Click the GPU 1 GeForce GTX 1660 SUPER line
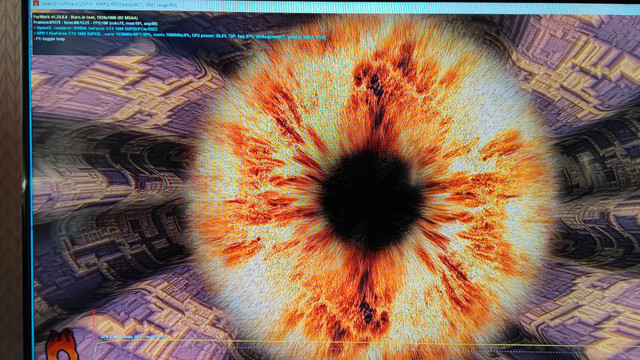The image size is (640, 360). pyautogui.click(x=180, y=36)
